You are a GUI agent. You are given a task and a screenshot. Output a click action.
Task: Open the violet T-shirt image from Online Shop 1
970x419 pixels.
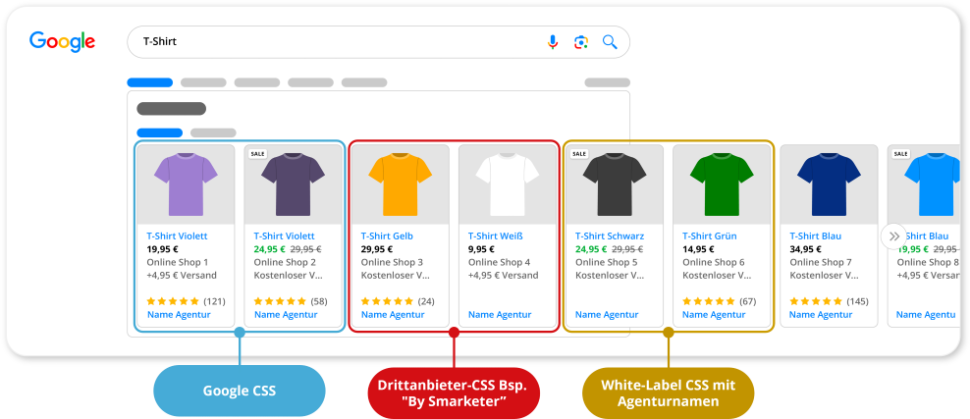pos(186,184)
